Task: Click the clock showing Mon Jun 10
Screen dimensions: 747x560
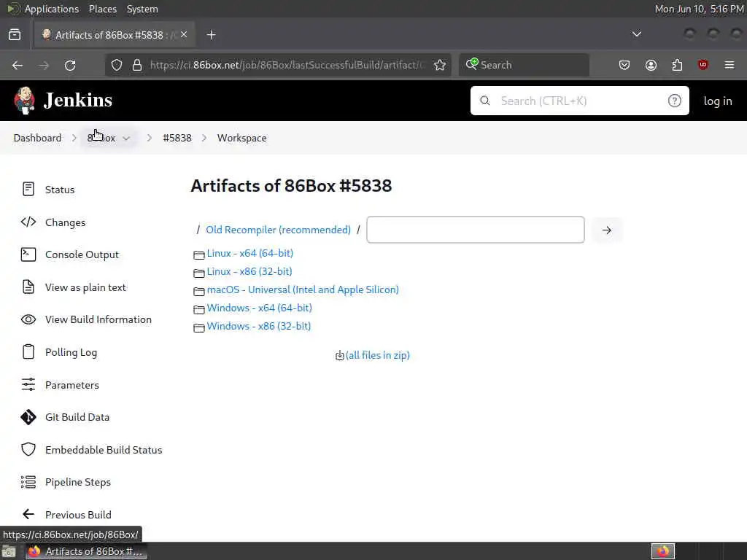Action: (x=699, y=9)
